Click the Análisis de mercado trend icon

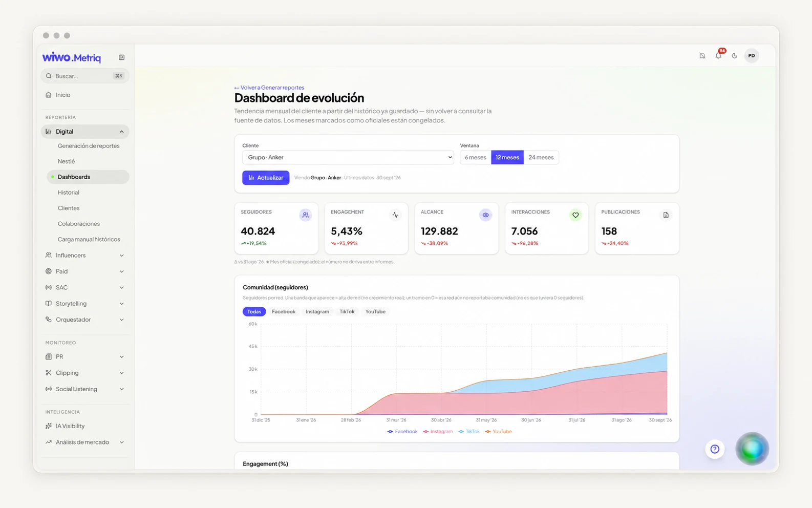[49, 442]
